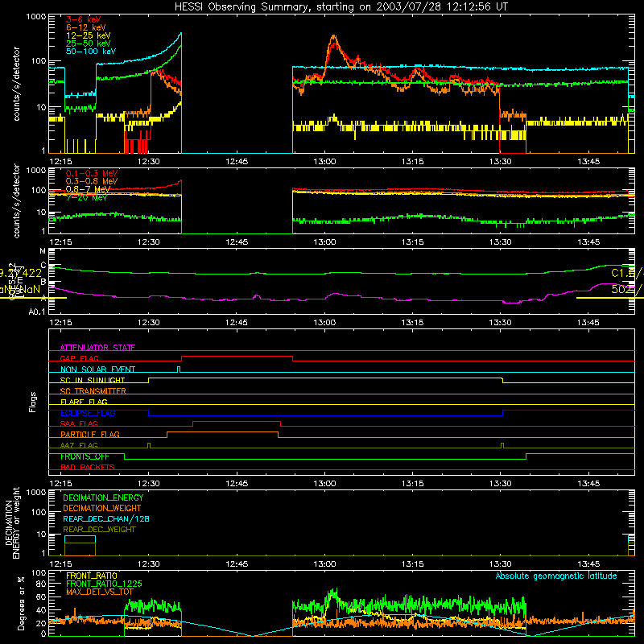644x644 pixels.
Task: Select the green 7-20 MeV legend label
Action: (x=86, y=197)
